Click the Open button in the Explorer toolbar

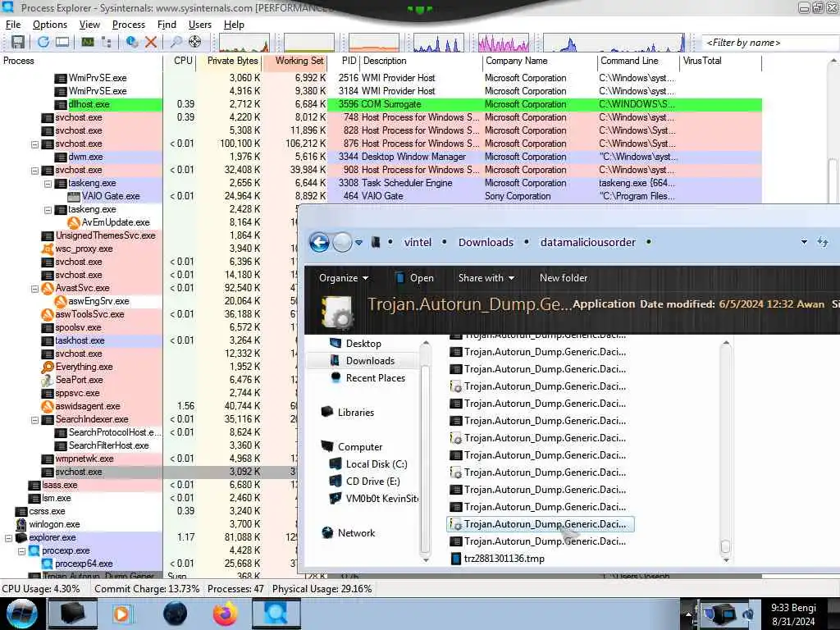(414, 278)
